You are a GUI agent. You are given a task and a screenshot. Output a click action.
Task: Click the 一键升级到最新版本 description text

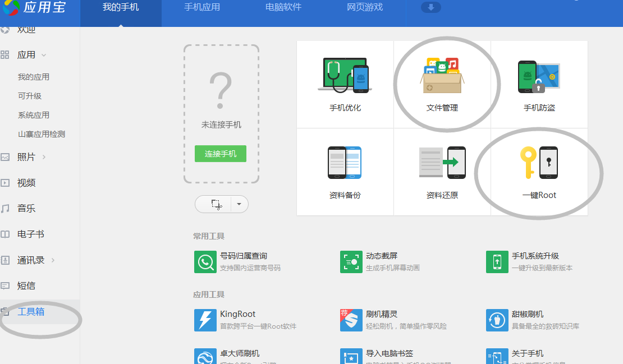click(542, 268)
